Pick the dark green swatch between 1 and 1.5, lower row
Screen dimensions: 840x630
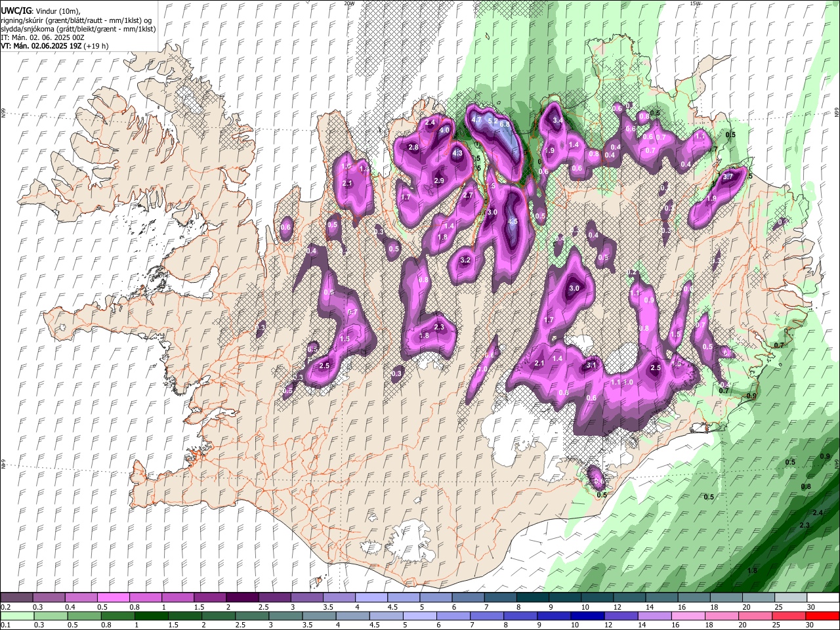pyautogui.click(x=152, y=616)
